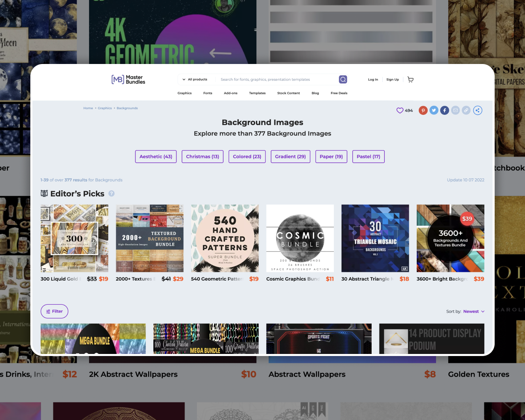Viewport: 525px width, 420px height.
Task: Click the "2000+ Textures" product title
Action: (136, 279)
